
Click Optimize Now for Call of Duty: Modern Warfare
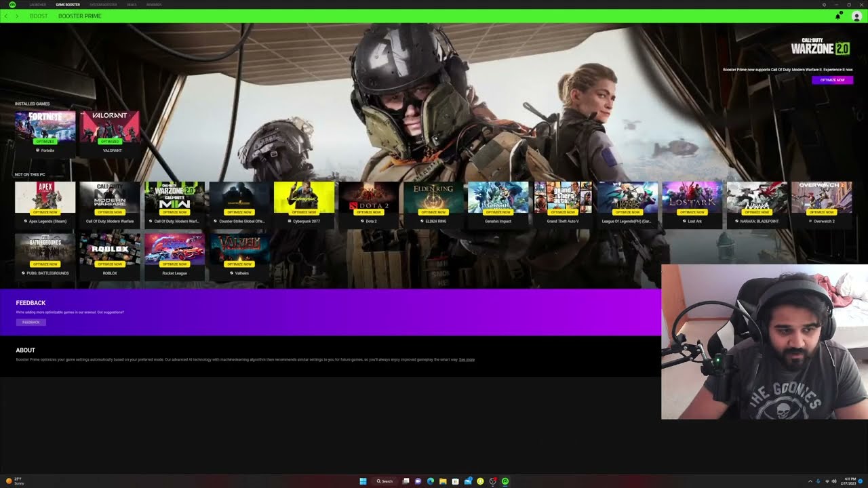click(110, 212)
